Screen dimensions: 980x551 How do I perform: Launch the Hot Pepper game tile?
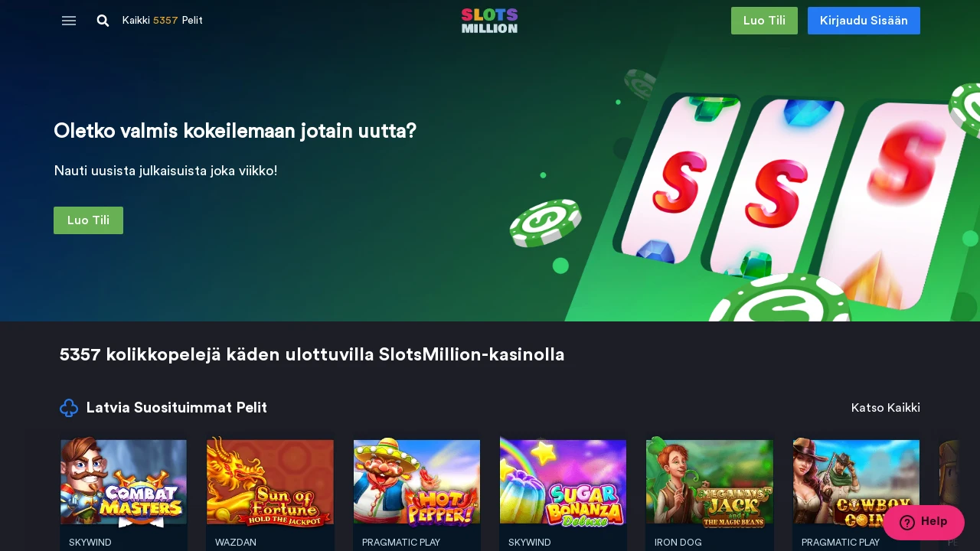[416, 482]
